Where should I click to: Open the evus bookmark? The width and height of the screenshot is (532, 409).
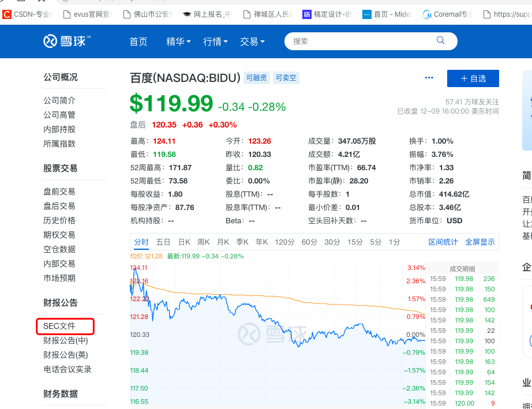88,14
